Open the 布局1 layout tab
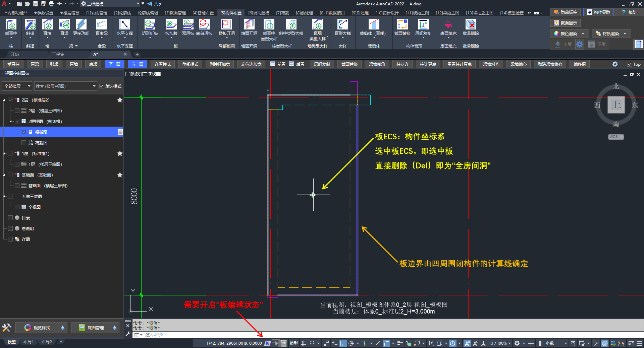The height and width of the screenshot is (348, 644). (x=29, y=342)
